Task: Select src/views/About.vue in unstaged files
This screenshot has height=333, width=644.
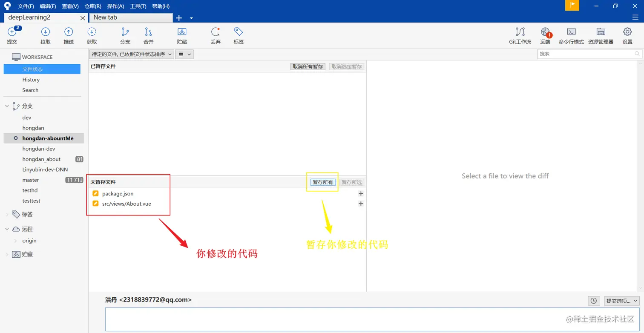Action: [x=126, y=204]
